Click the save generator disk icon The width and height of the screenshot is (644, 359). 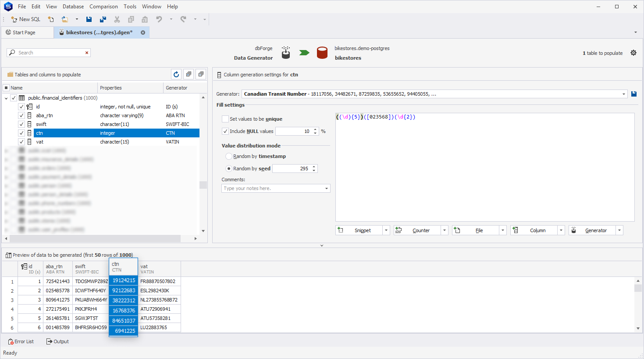coord(634,94)
